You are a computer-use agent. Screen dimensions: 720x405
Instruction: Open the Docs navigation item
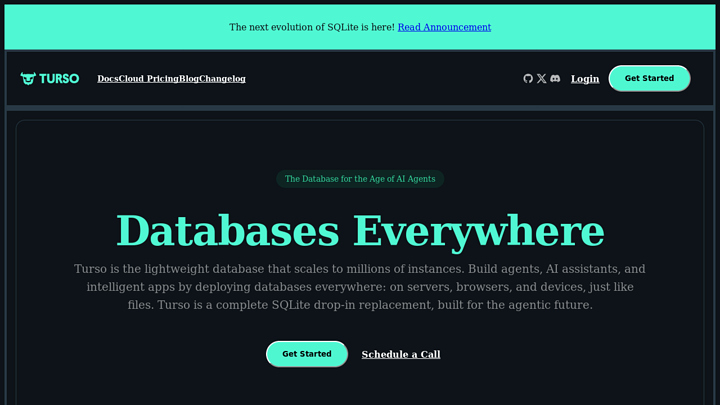click(107, 79)
